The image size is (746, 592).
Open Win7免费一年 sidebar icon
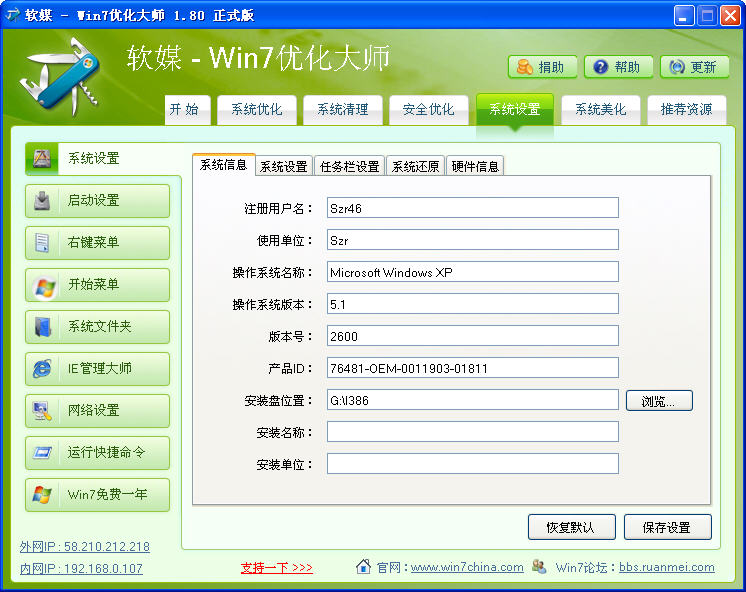tap(42, 495)
